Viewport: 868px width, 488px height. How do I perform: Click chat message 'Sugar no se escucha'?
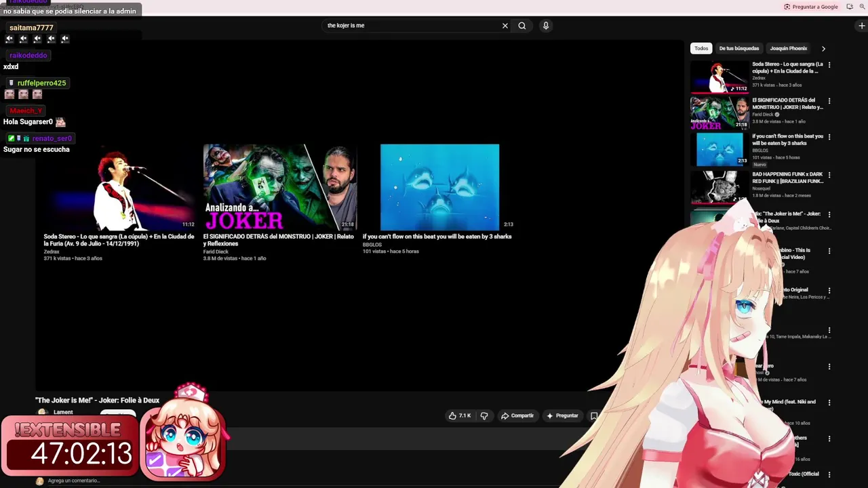(x=37, y=150)
